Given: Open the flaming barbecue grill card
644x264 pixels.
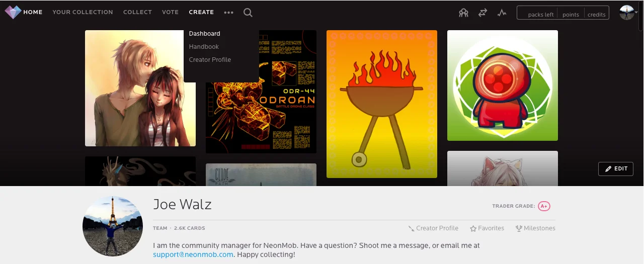Looking at the screenshot, I should [x=382, y=104].
